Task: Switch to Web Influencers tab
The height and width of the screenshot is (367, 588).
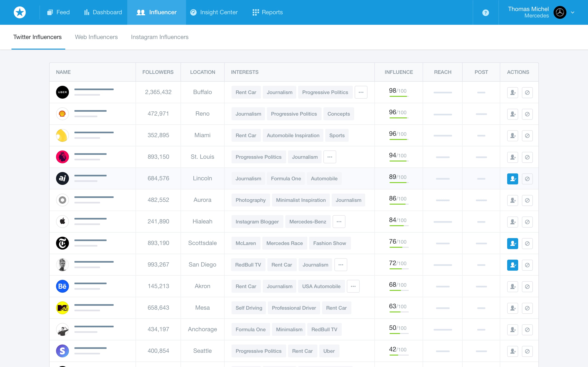Action: [x=96, y=37]
